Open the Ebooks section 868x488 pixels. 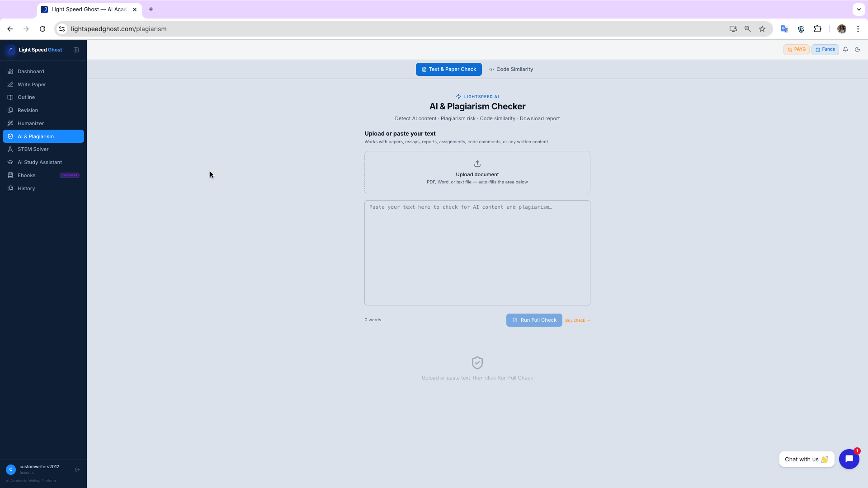click(x=43, y=175)
